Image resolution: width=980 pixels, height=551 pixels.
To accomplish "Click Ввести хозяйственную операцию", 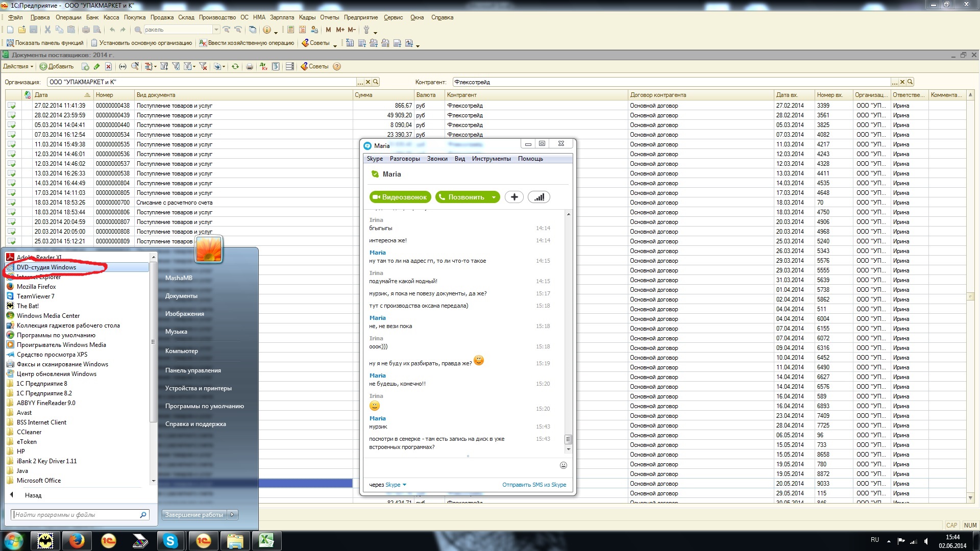I will (247, 43).
